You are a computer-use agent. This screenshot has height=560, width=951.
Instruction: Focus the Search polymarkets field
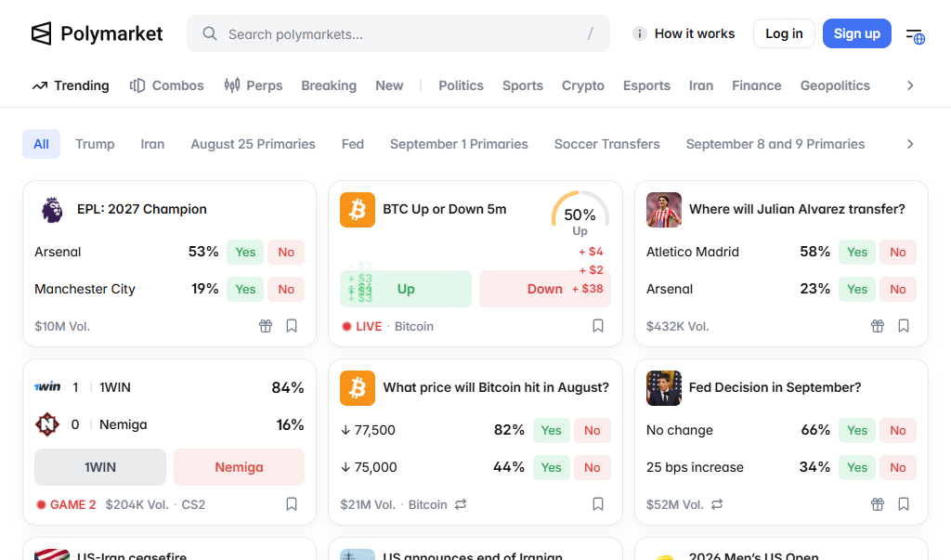tap(398, 33)
